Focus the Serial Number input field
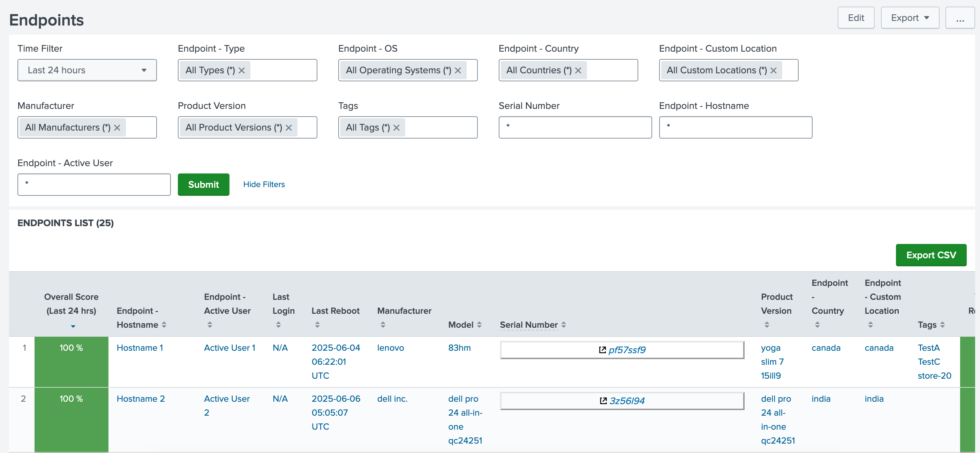The height and width of the screenshot is (453, 980). [575, 127]
